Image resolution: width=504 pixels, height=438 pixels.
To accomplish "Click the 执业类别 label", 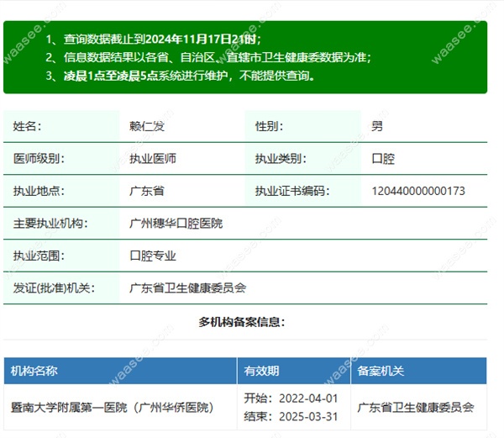I will (281, 159).
